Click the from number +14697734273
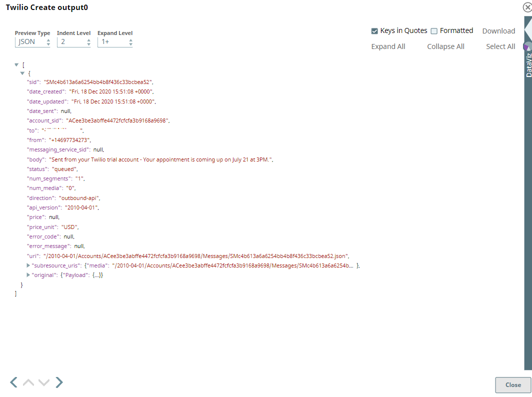 [69, 140]
